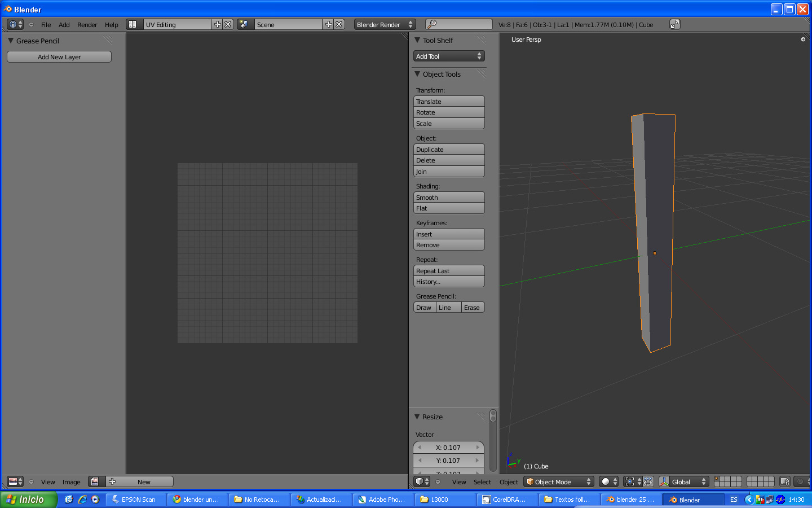The height and width of the screenshot is (508, 812).
Task: Add a new scene with plus icon
Action: (x=329, y=24)
